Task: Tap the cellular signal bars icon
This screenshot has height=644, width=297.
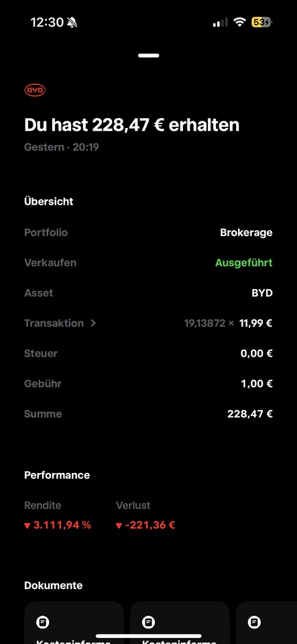Action: point(221,23)
